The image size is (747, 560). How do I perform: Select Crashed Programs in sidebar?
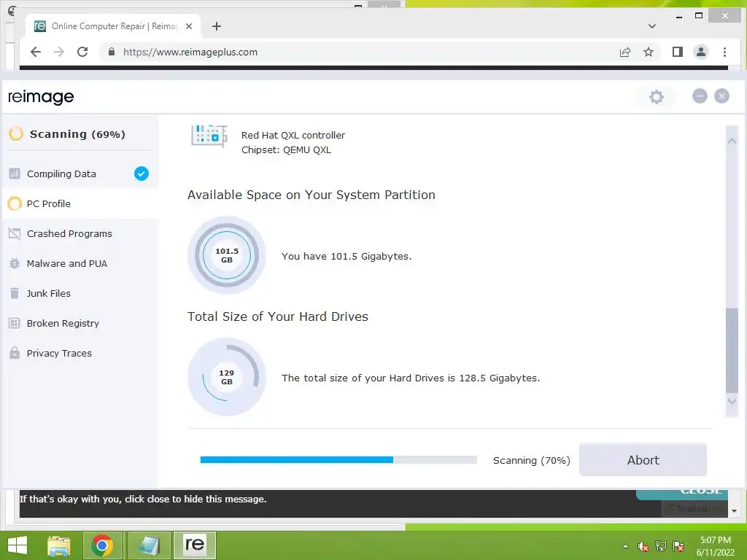click(80, 234)
